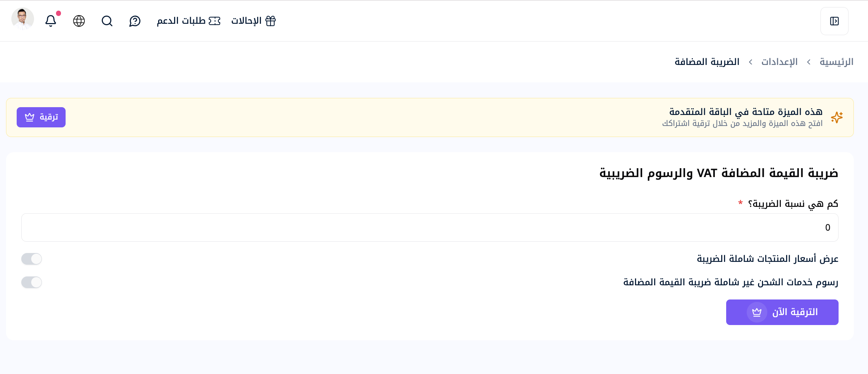Open the help chat bubble icon

(135, 21)
